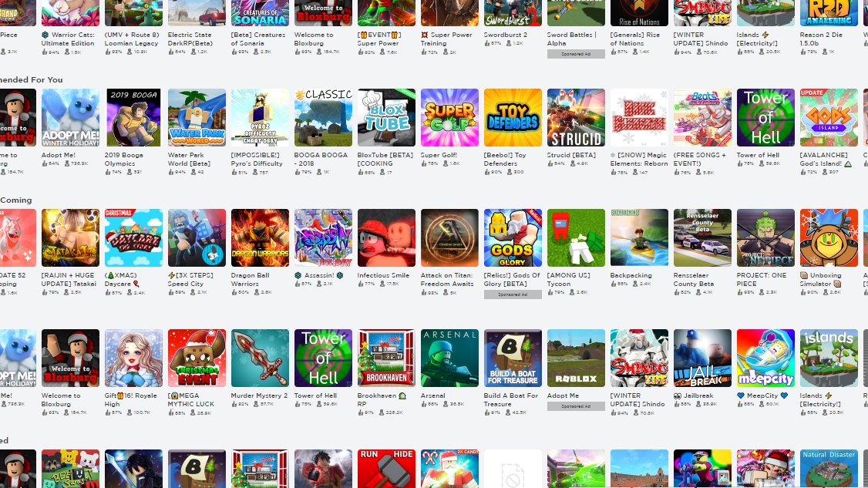
Task: Open the 'Rise of Nations' title link
Action: (x=635, y=39)
